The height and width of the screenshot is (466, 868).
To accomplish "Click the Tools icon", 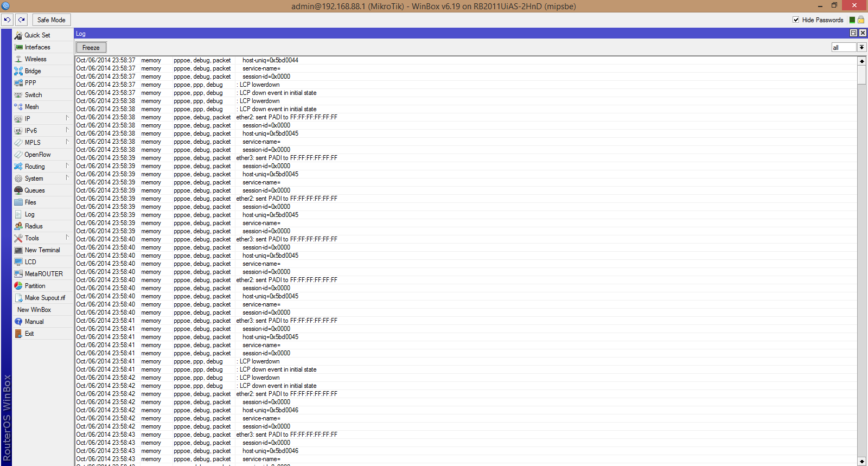I will point(18,238).
